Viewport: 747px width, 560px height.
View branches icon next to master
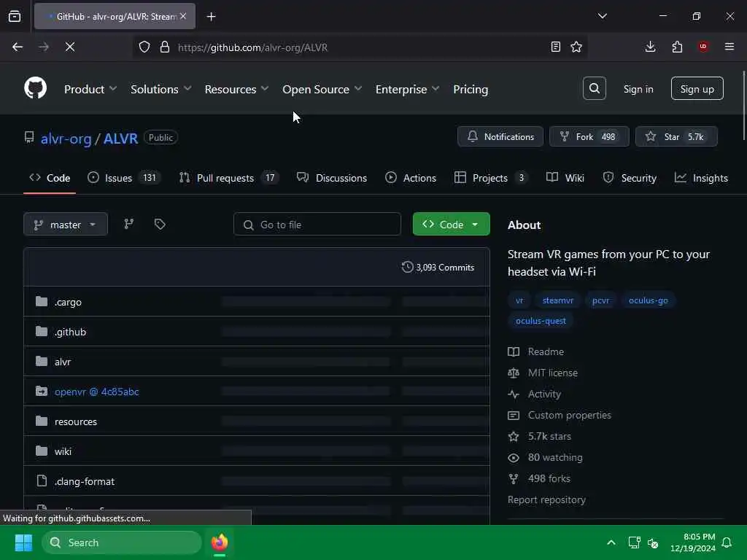point(128,224)
